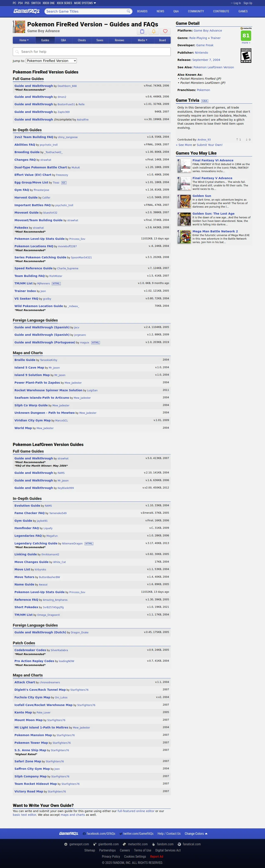Select the Cheats tab
This screenshot has width=265, height=868.
click(x=82, y=40)
